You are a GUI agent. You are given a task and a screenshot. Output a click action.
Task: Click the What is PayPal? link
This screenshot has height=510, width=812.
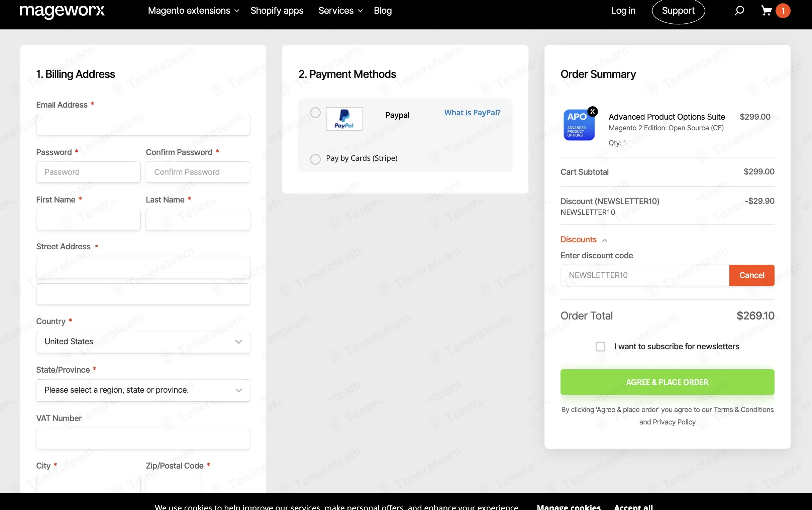[x=472, y=113]
